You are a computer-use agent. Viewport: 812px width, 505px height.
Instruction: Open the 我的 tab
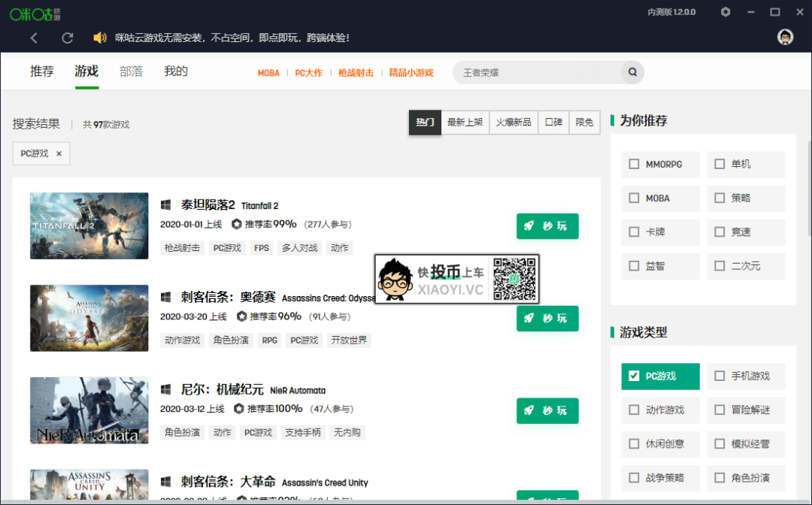pos(175,71)
